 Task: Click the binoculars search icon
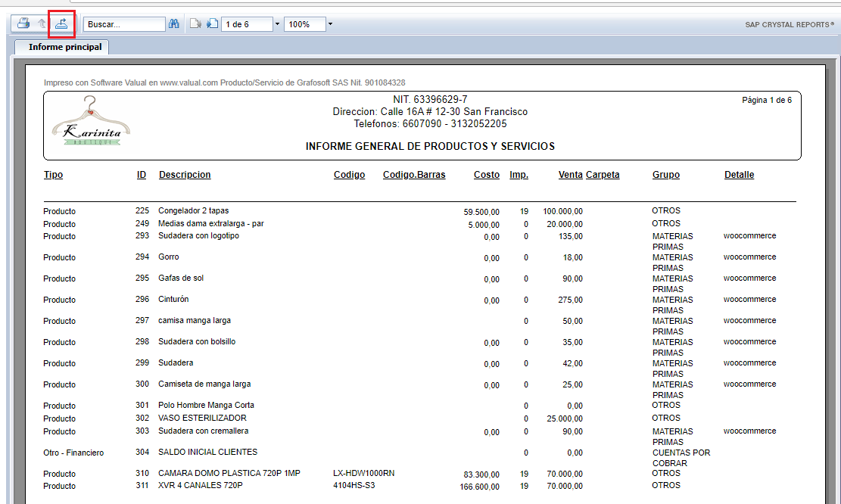(174, 24)
